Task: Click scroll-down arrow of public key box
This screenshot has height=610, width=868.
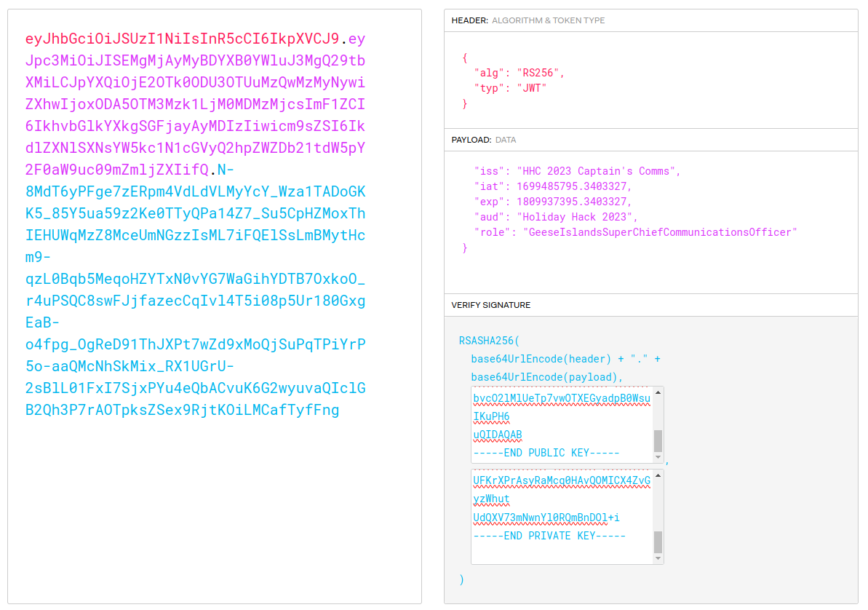Action: click(658, 458)
